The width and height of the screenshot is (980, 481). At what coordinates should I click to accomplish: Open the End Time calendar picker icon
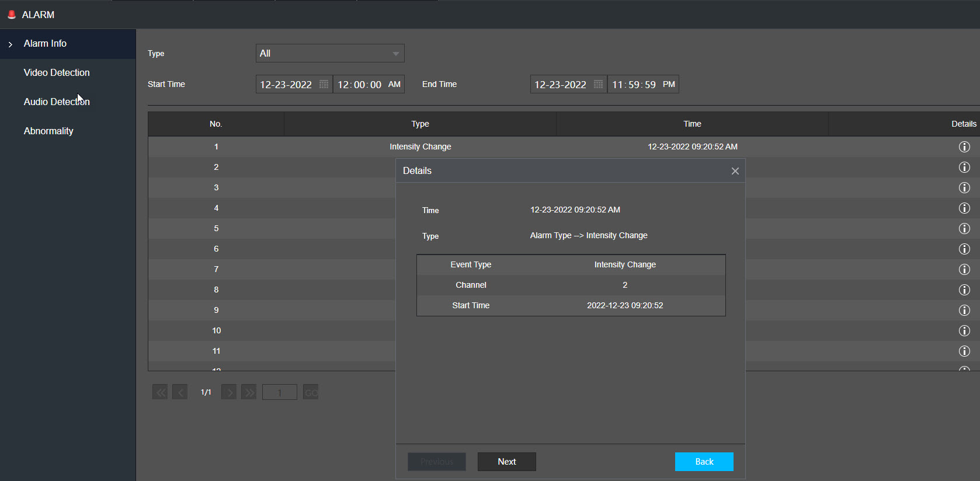pos(598,84)
